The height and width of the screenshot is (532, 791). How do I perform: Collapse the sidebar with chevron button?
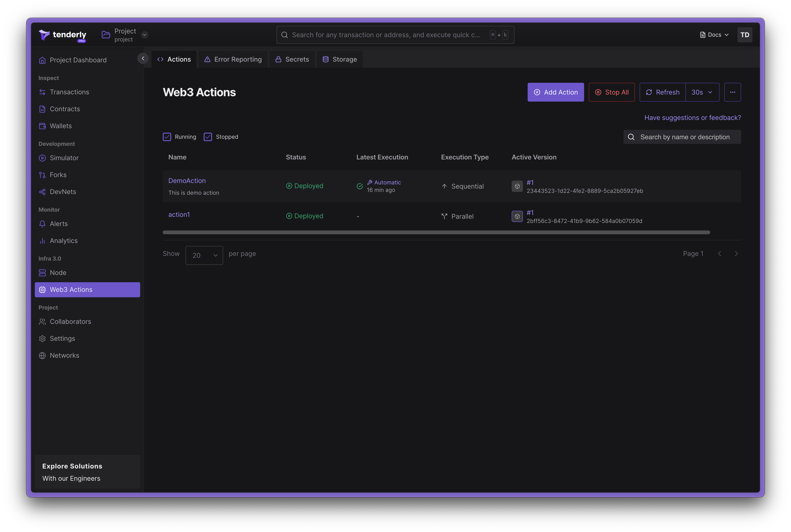coord(143,59)
